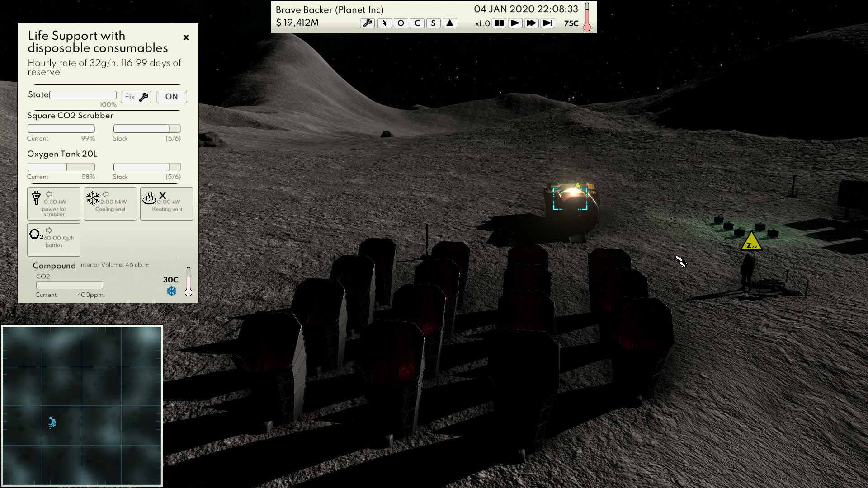Viewport: 868px width, 488px height.
Task: Click the yellow sleeping Zzz warning marker
Action: point(751,243)
